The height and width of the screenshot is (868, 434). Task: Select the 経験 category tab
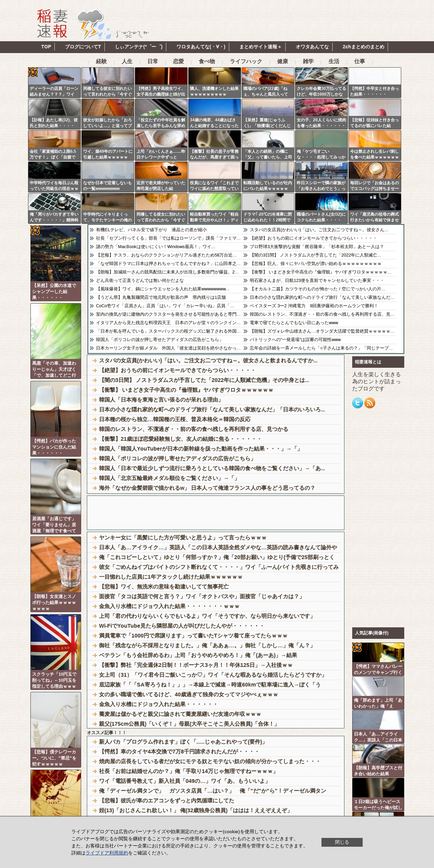coord(101,61)
